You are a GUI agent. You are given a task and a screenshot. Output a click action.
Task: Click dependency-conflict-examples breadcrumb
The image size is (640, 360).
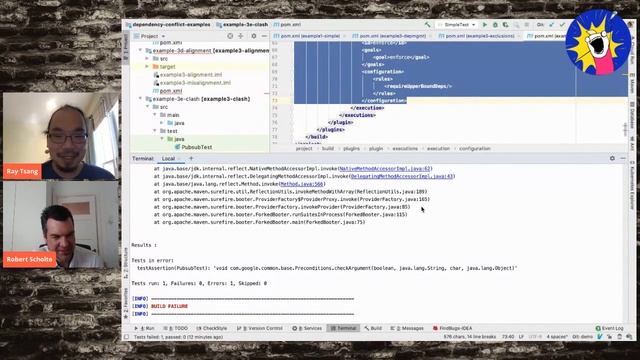pyautogui.click(x=168, y=24)
